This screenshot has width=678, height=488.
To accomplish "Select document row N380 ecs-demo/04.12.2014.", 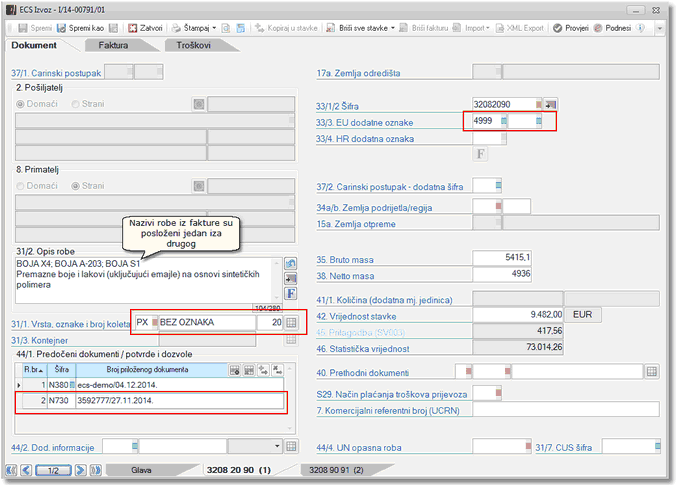I will (x=150, y=385).
